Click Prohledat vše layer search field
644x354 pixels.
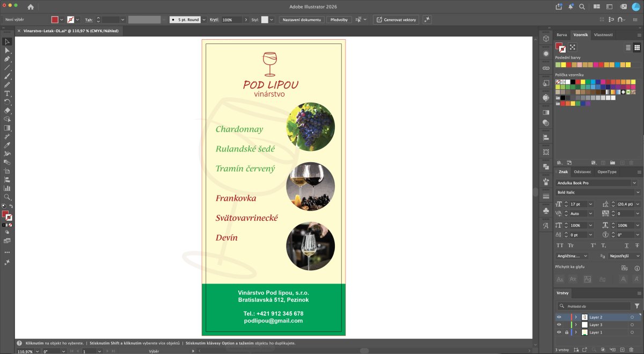click(x=594, y=306)
